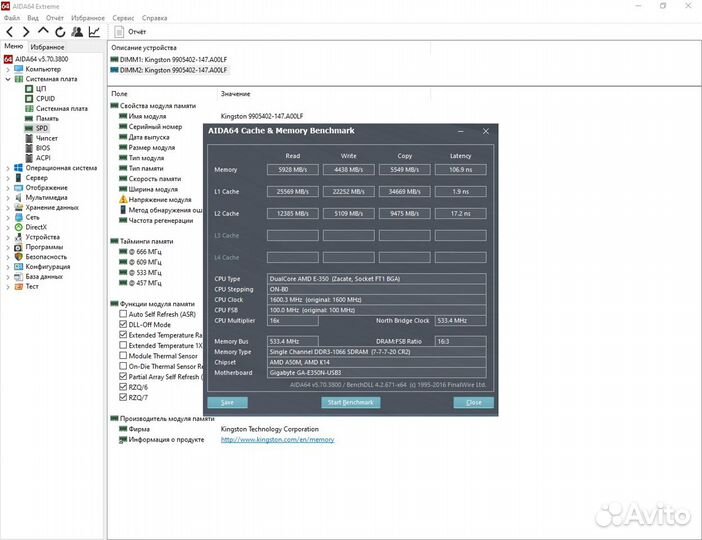Click the @ 609 МГц timing row
702x540 pixels.
(x=145, y=262)
